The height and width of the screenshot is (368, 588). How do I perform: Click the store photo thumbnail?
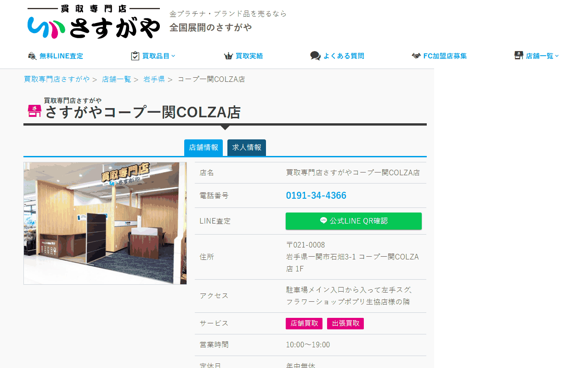pos(105,223)
